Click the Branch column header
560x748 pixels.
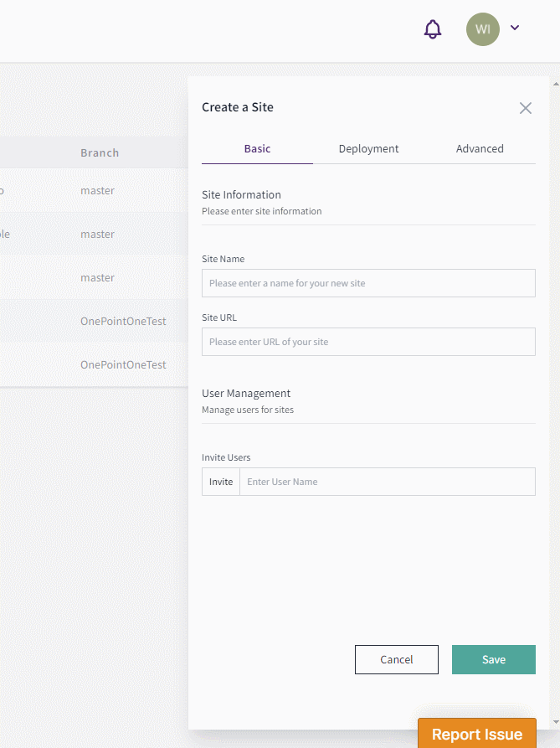coord(100,152)
